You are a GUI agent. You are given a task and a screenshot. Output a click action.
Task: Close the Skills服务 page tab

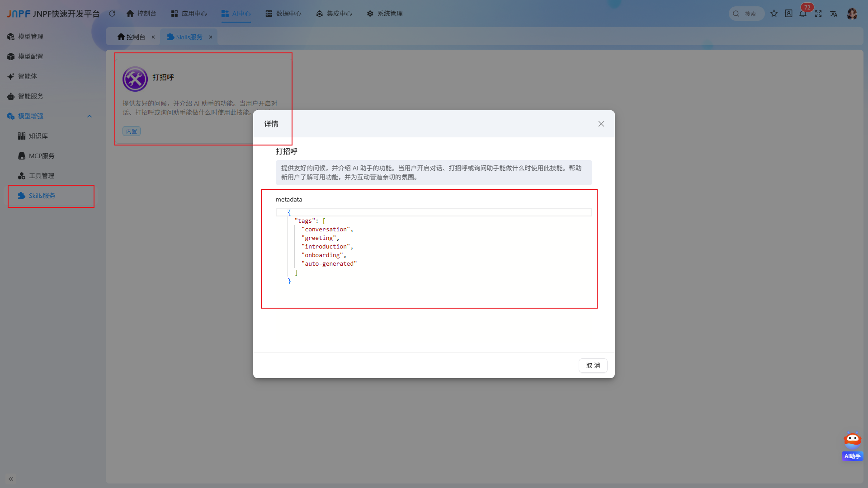pos(211,37)
